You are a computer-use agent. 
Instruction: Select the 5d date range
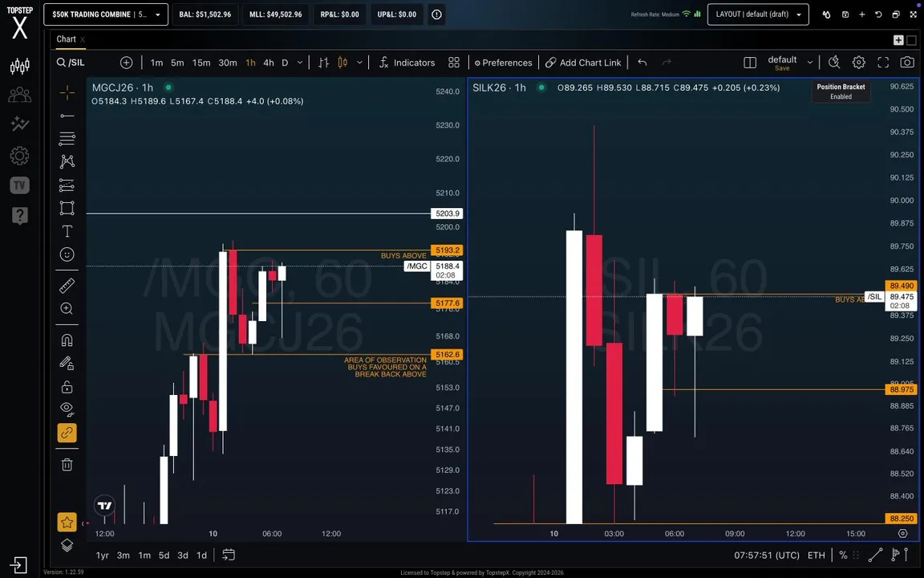[x=164, y=555]
